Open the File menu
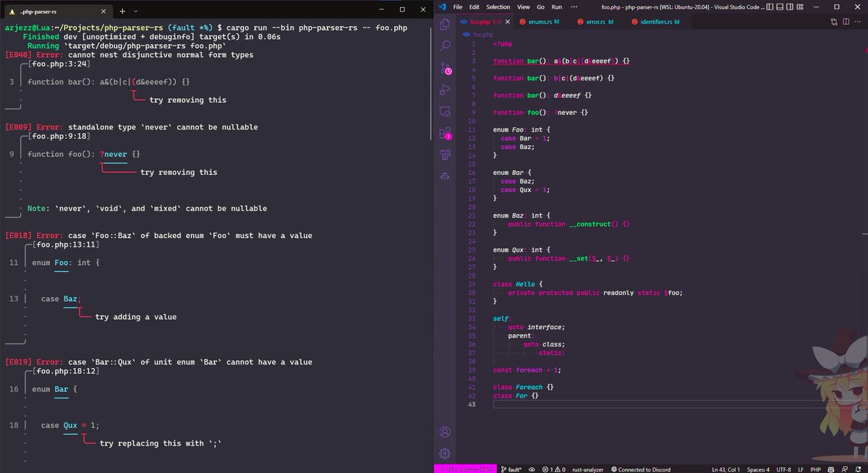Image resolution: width=868 pixels, height=473 pixels. [458, 7]
